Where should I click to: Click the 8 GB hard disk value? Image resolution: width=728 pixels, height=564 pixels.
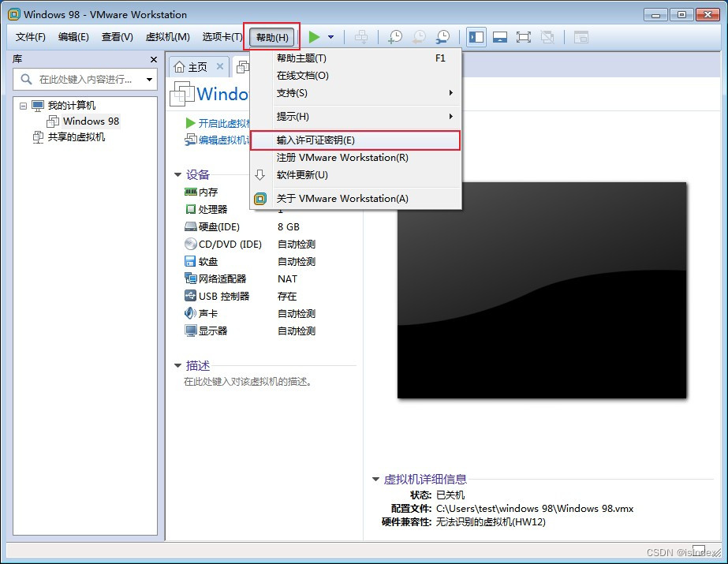pyautogui.click(x=289, y=227)
